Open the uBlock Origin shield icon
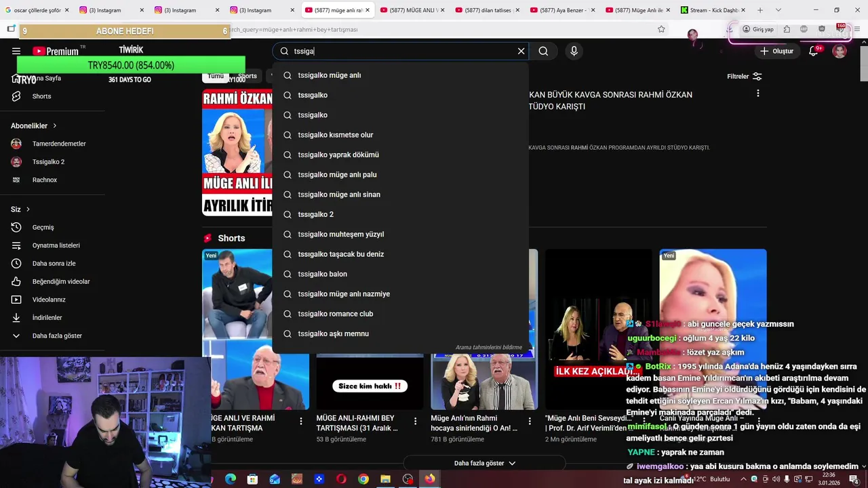Screen dimensions: 868x488 click(822, 29)
